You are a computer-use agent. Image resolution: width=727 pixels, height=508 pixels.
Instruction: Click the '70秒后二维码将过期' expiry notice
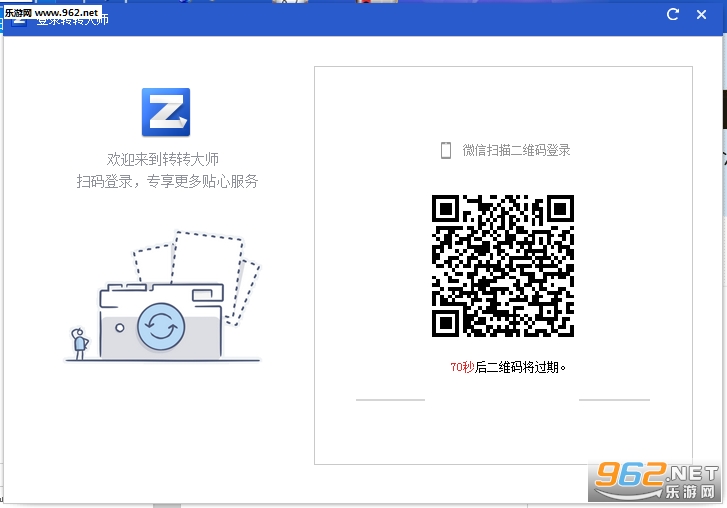[508, 367]
